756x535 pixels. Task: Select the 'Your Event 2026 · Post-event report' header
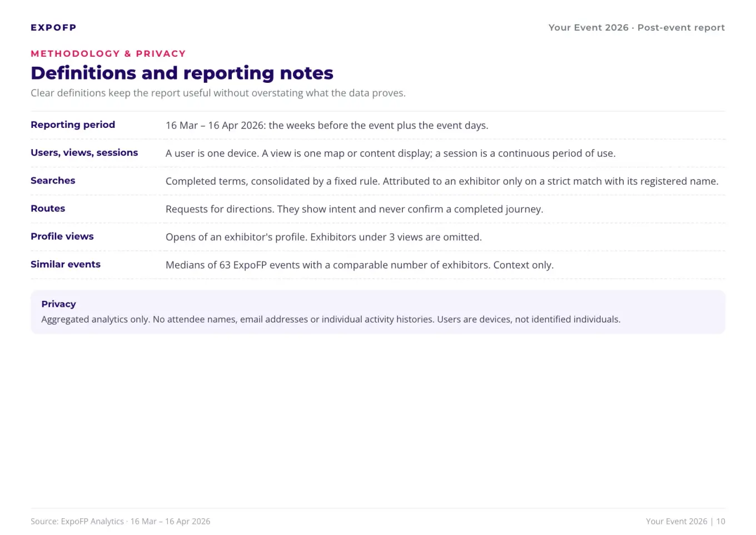point(636,28)
